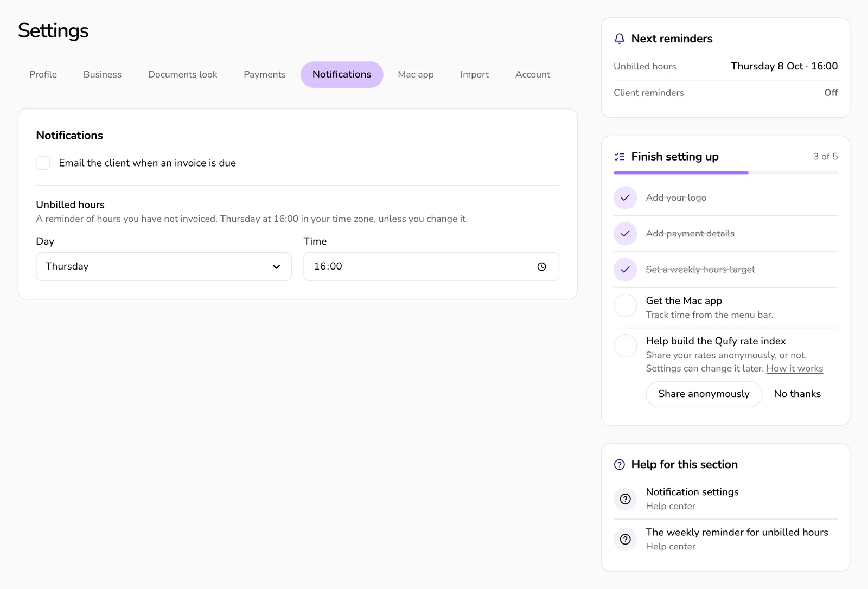This screenshot has height=589, width=868.
Task: Click the Add your logo completed step text
Action: (x=676, y=198)
